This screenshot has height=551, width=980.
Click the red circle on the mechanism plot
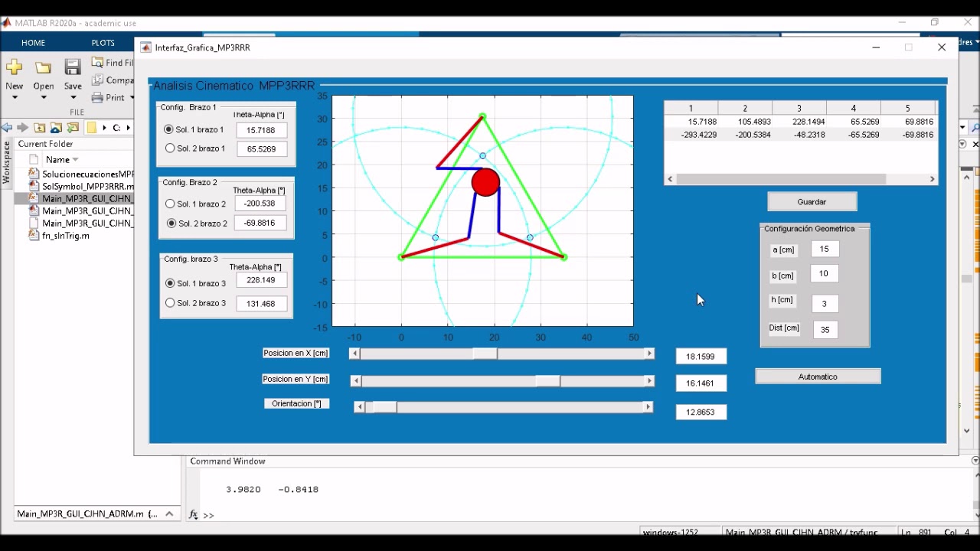coord(485,182)
